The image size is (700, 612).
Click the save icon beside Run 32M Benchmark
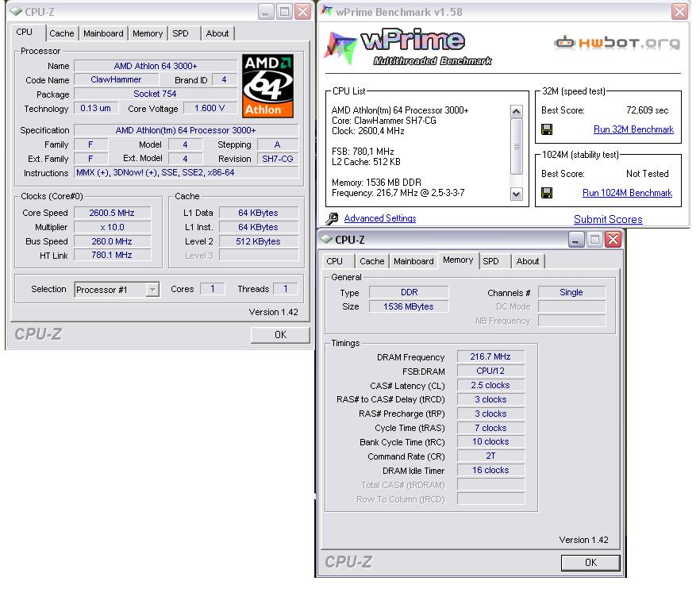[546, 129]
